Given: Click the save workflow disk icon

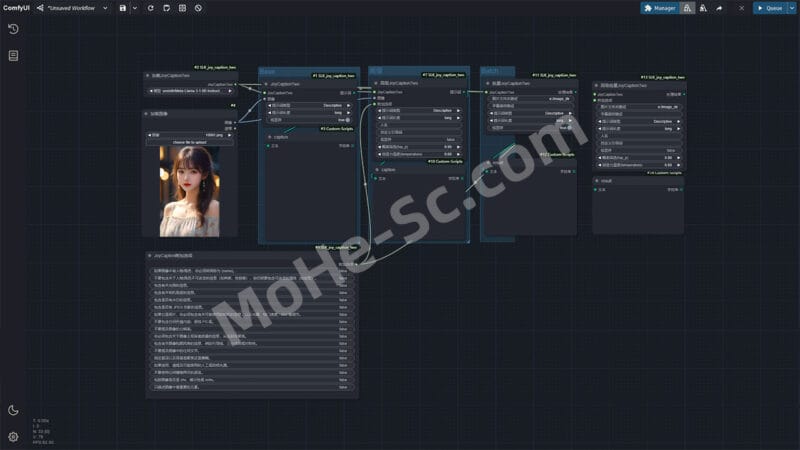Looking at the screenshot, I should [122, 8].
